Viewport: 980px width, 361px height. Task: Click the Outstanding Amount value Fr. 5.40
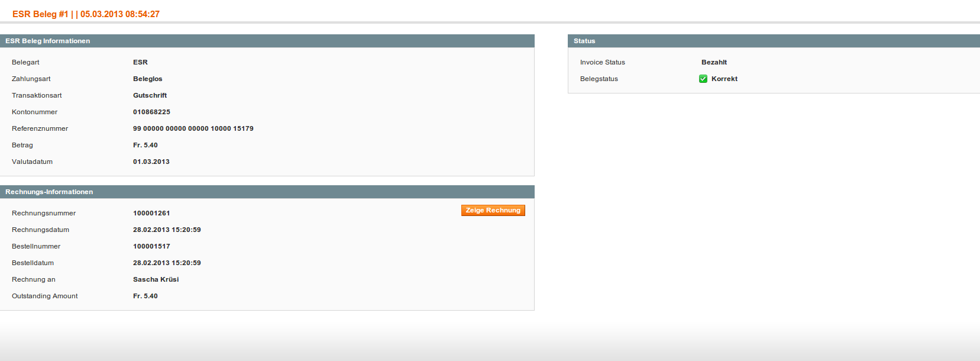click(x=145, y=296)
